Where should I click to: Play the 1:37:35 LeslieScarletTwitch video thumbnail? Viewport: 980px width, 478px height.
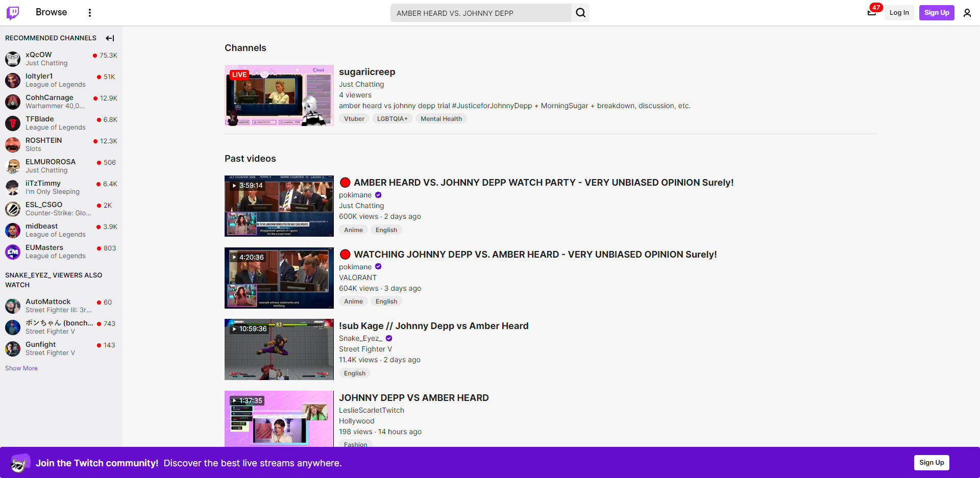pyautogui.click(x=279, y=419)
